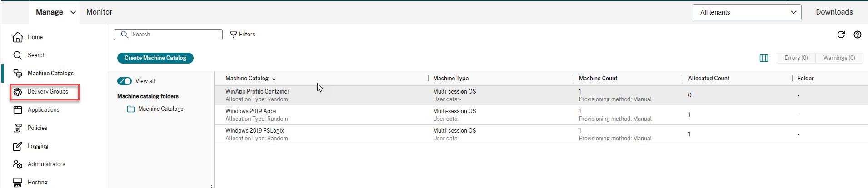Click the Applications sidebar icon
This screenshot has width=868, height=188.
18,110
